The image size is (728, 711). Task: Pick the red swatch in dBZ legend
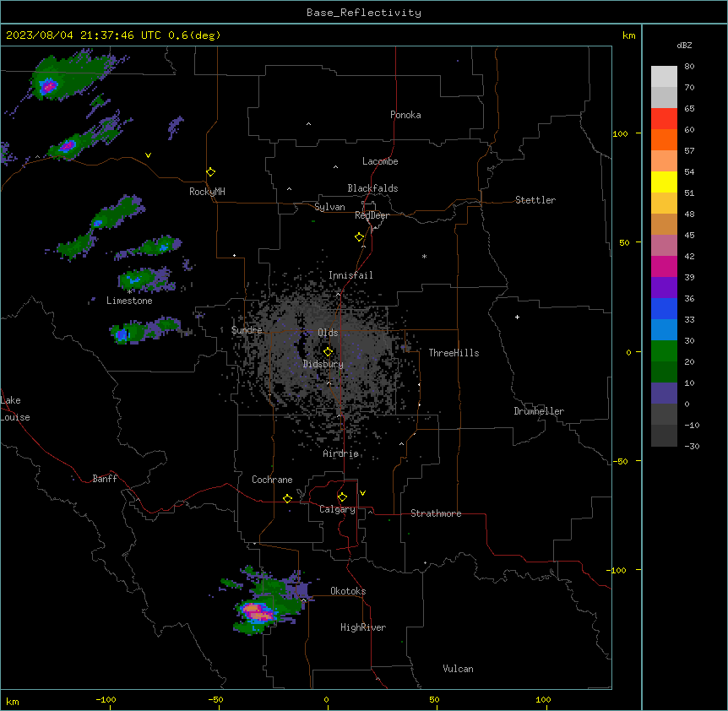pyautogui.click(x=664, y=118)
